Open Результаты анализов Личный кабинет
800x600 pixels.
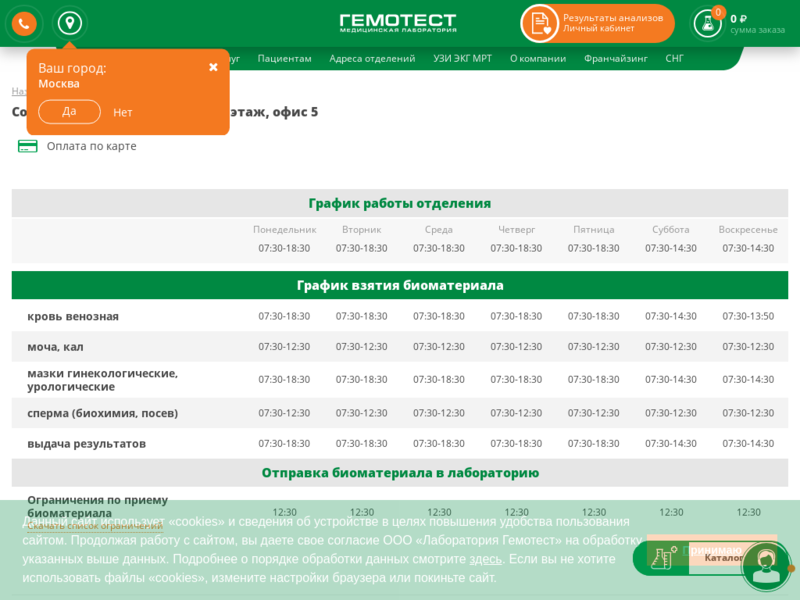click(x=612, y=23)
